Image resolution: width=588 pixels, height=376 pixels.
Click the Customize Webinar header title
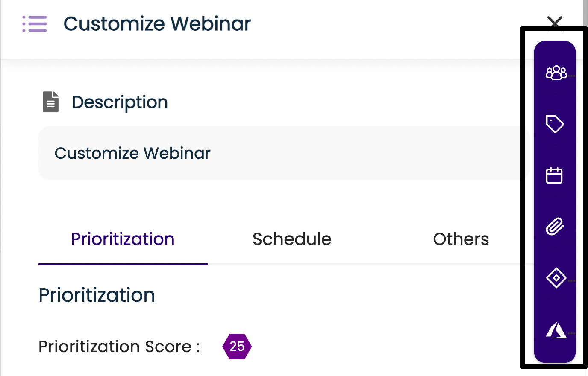157,24
